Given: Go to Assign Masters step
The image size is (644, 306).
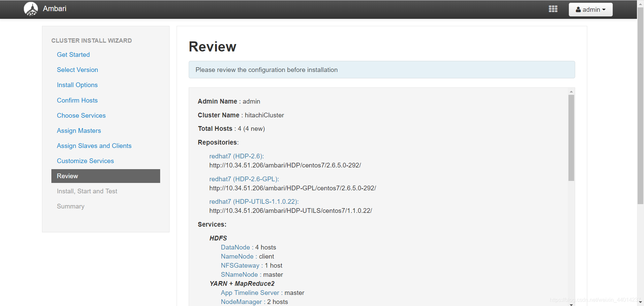Looking at the screenshot, I should coord(79,130).
